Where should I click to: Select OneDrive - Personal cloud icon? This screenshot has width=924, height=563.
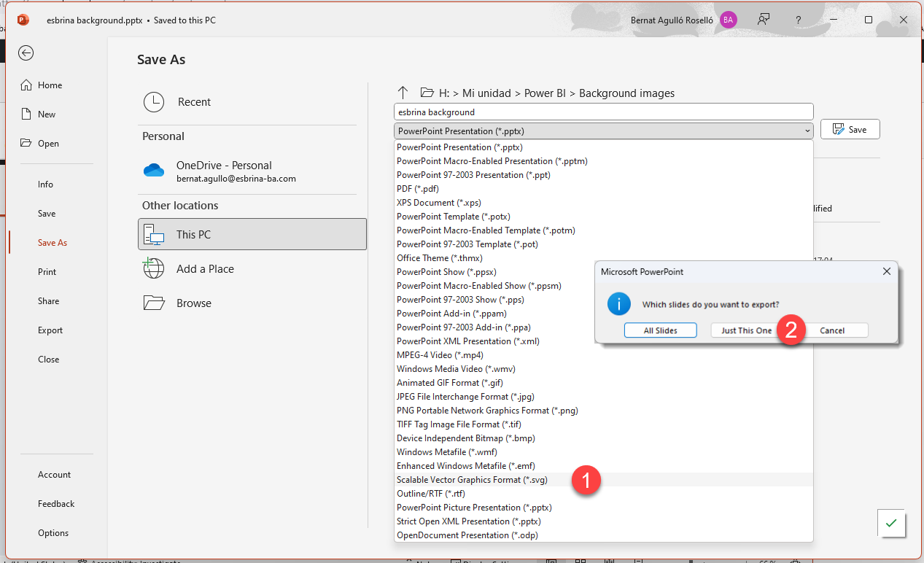[x=154, y=171]
